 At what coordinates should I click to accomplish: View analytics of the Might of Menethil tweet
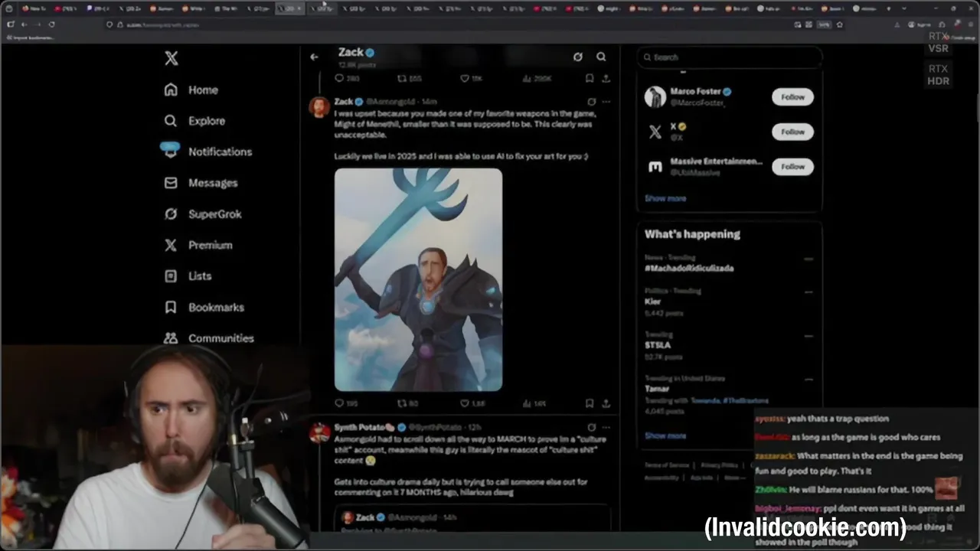(528, 403)
